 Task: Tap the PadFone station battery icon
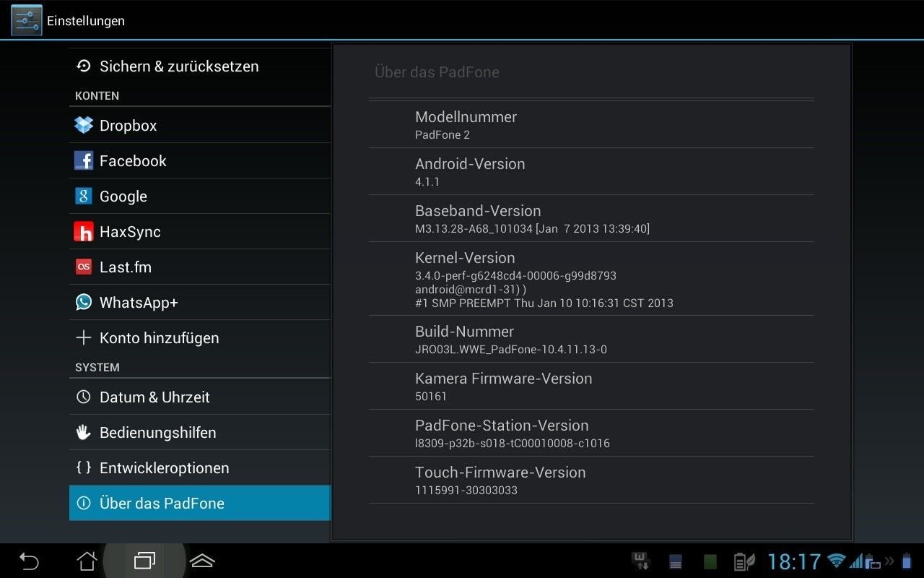pyautogui.click(x=873, y=561)
